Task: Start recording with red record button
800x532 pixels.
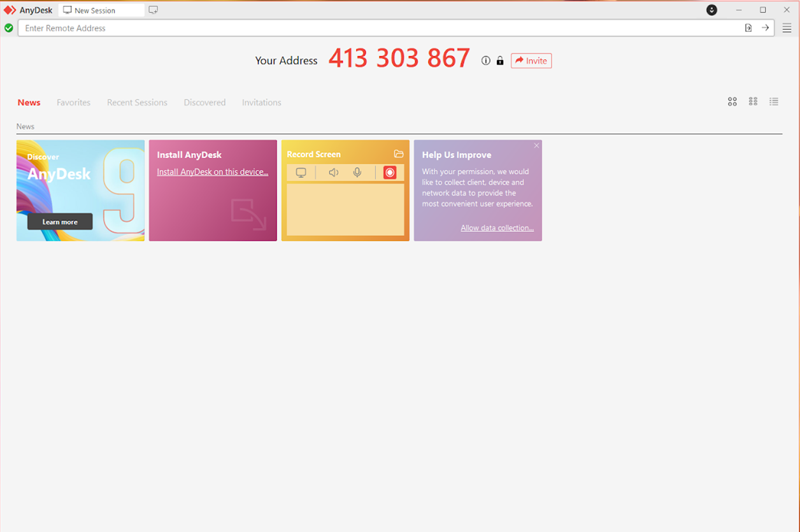Action: pyautogui.click(x=390, y=173)
